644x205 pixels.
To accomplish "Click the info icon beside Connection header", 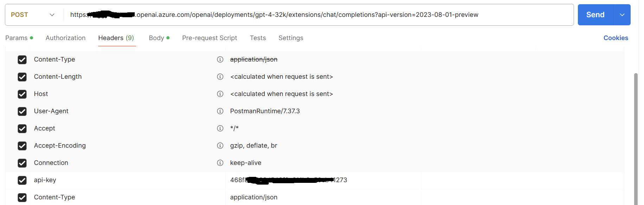I will point(220,163).
